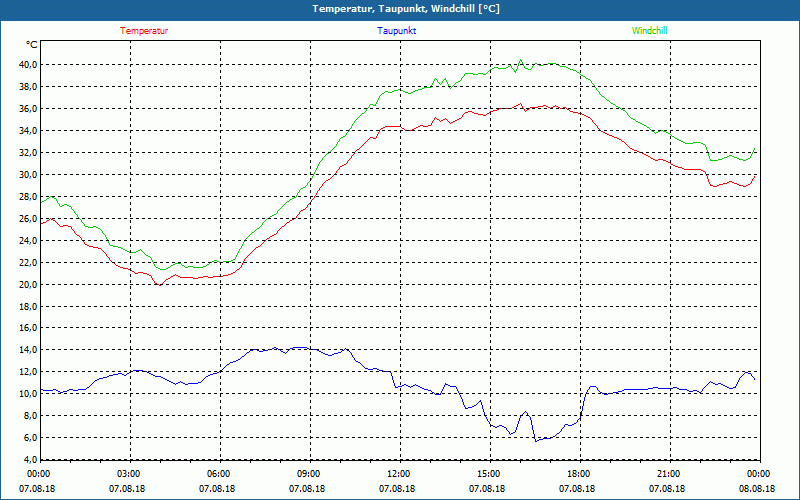The height and width of the screenshot is (500, 800).
Task: Click the 14,0 y-axis value
Action: point(28,350)
